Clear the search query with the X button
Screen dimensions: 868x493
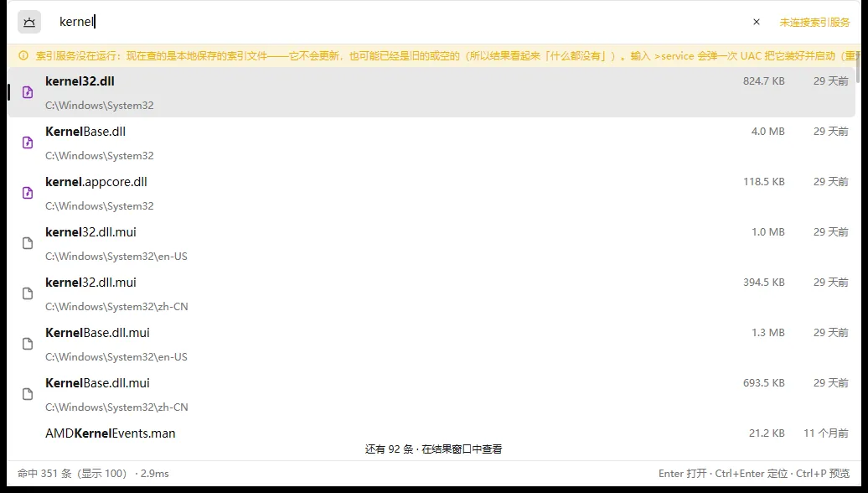pyautogui.click(x=757, y=22)
